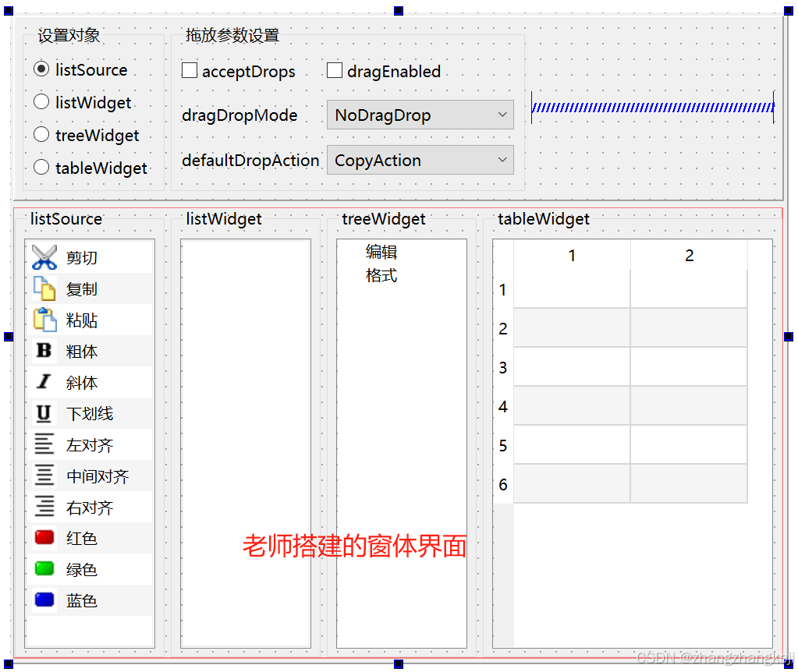Click the 设置对象 group box title
Image resolution: width=798 pixels, height=672 pixels.
point(69,35)
